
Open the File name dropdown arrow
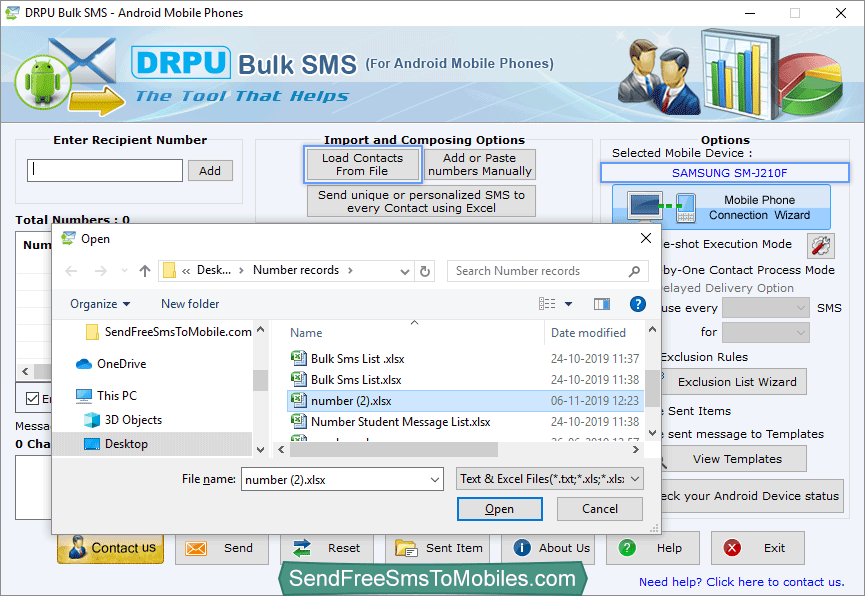tap(435, 480)
